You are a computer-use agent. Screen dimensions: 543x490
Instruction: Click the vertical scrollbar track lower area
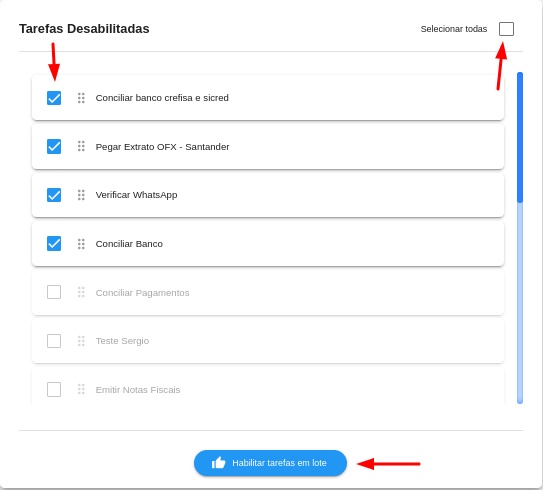point(520,303)
